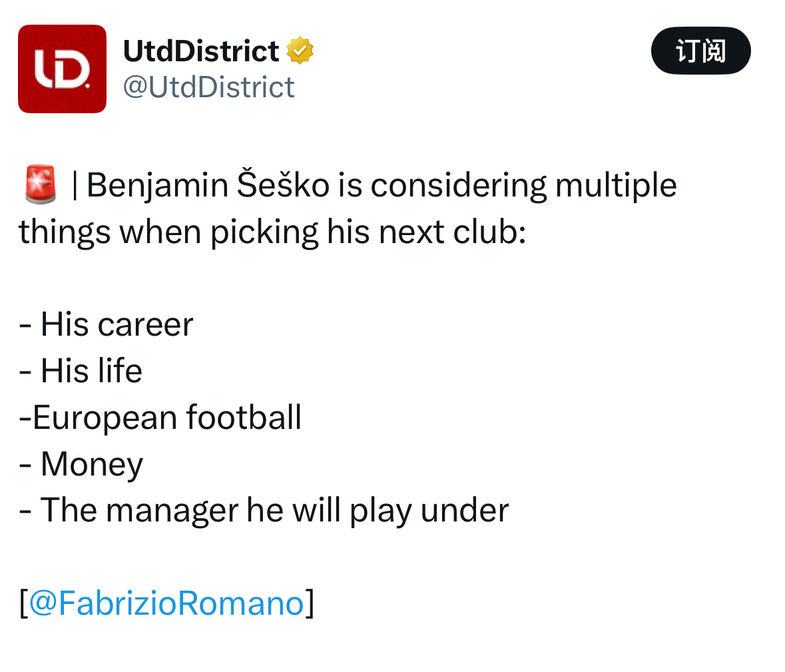Click the gold verified badge
Screen dimensions: 785x672
(300, 51)
